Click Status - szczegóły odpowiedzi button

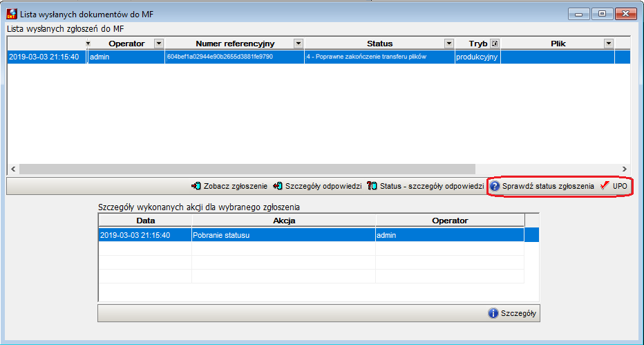(x=426, y=186)
